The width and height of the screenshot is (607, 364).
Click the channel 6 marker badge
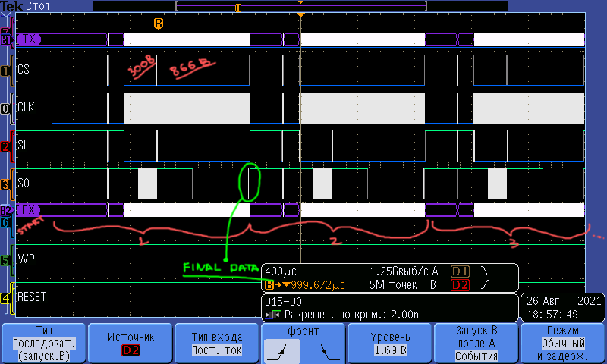(5, 222)
